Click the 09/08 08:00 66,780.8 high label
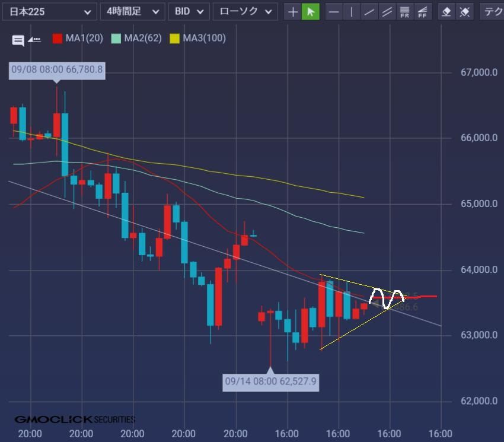 [x=57, y=69]
